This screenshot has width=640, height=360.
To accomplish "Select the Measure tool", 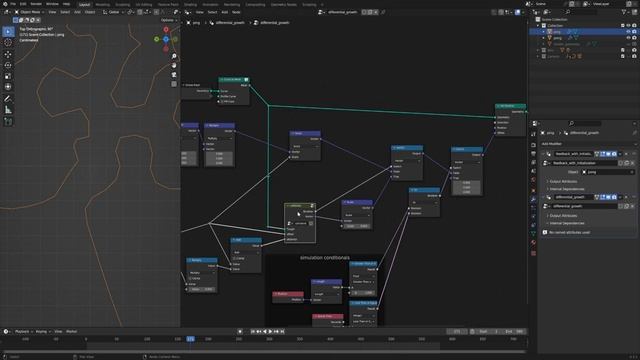I will point(8,110).
